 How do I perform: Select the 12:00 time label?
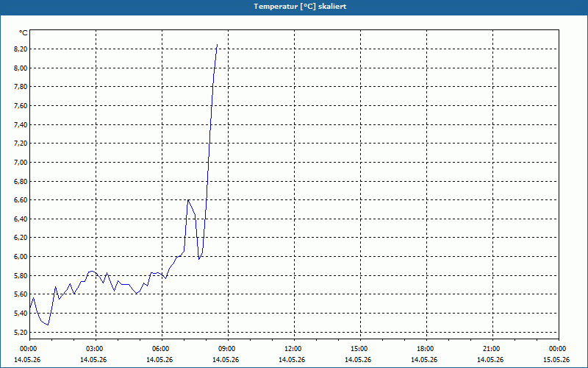[x=294, y=349]
